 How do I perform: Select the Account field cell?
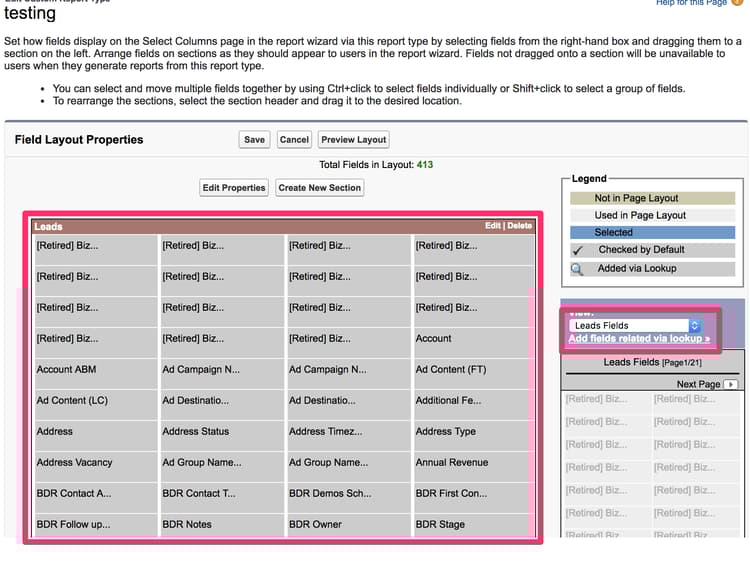coord(474,342)
